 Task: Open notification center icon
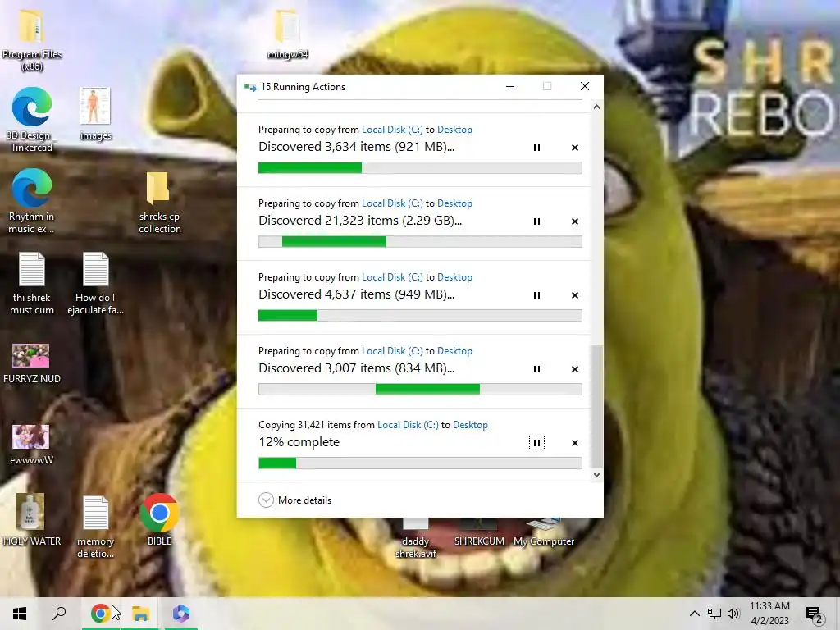(x=815, y=614)
